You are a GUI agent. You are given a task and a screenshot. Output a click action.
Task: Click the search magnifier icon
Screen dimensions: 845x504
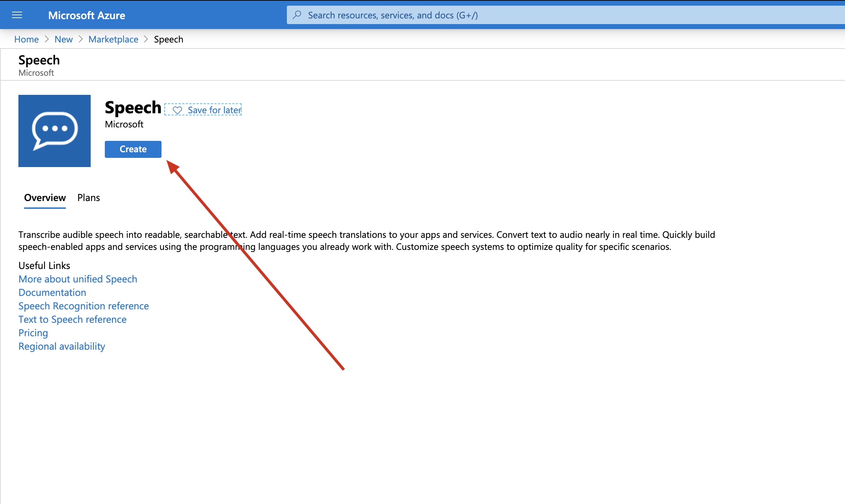297,15
